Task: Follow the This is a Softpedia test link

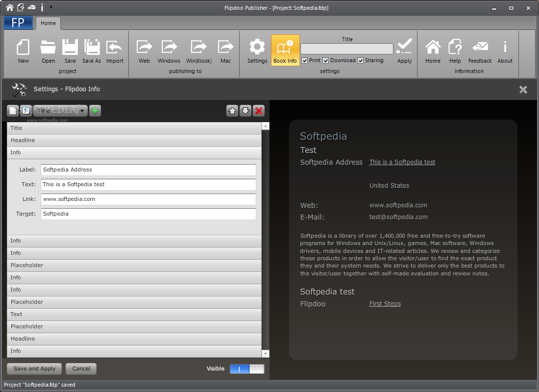Action: 402,162
